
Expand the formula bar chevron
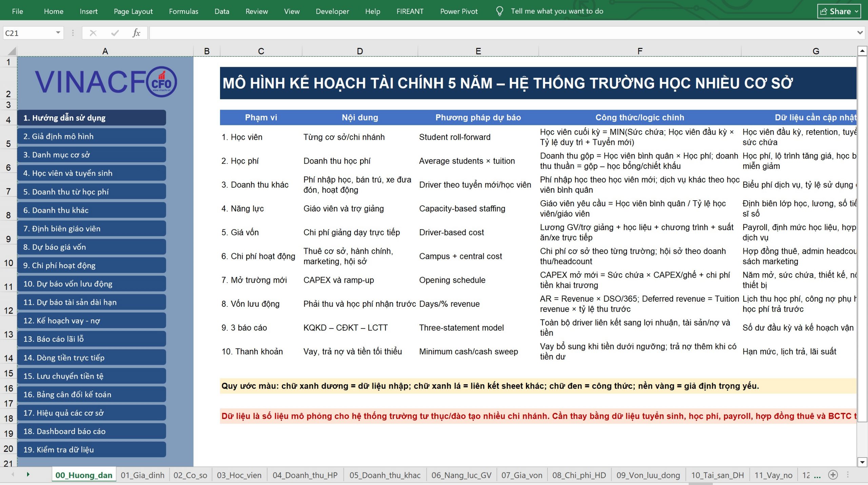coord(860,33)
